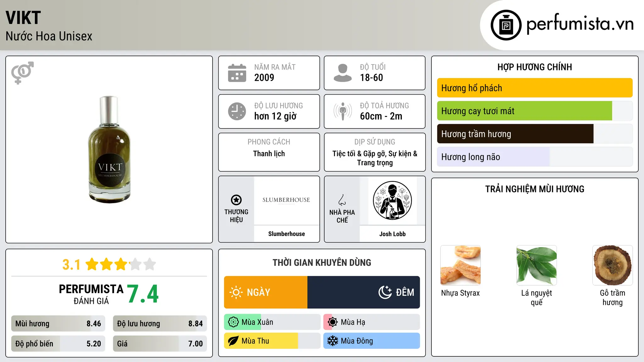Click the Hương hổ phách accord bar
Viewport: 644px width, 362px height.
[x=535, y=88]
